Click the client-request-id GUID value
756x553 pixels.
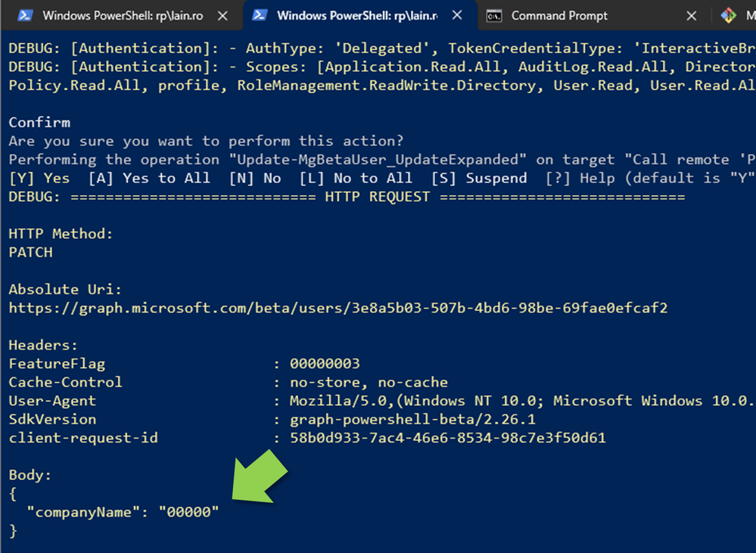click(447, 438)
